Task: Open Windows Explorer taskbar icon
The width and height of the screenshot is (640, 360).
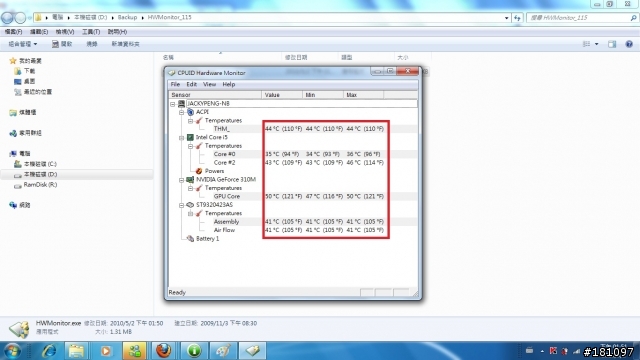Action: tap(76, 351)
